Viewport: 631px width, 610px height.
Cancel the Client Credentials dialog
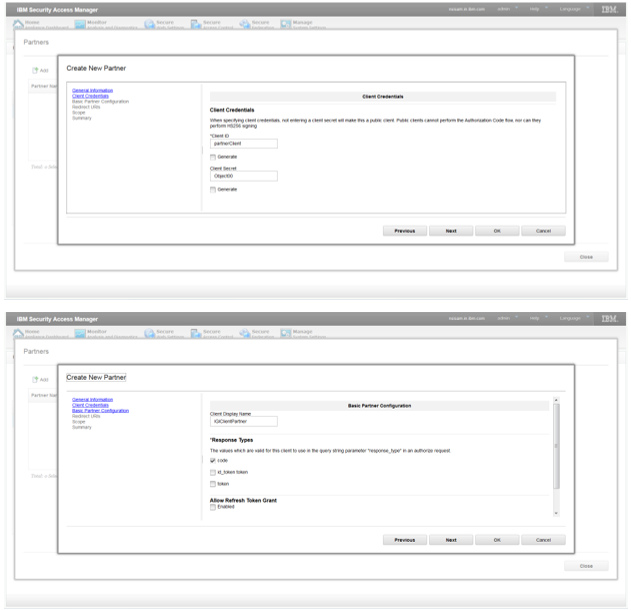[x=543, y=231]
